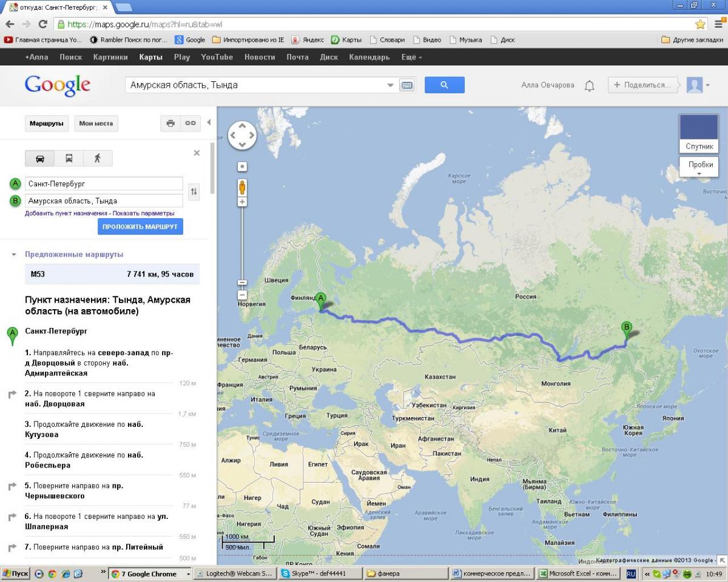Viewport: 728px width, 582px height.
Task: Collapse the Предложенные маршруты section
Action: [14, 255]
